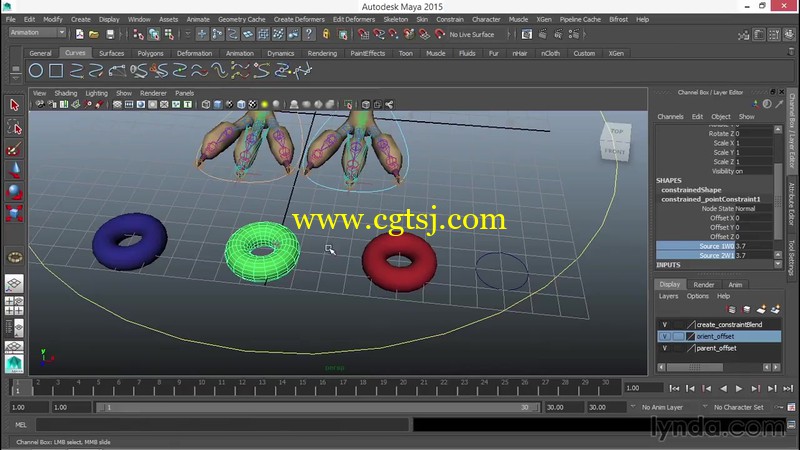Move the selected layer up
Image resolution: width=800 pixels, height=450 pixels.
pyautogui.click(x=732, y=309)
